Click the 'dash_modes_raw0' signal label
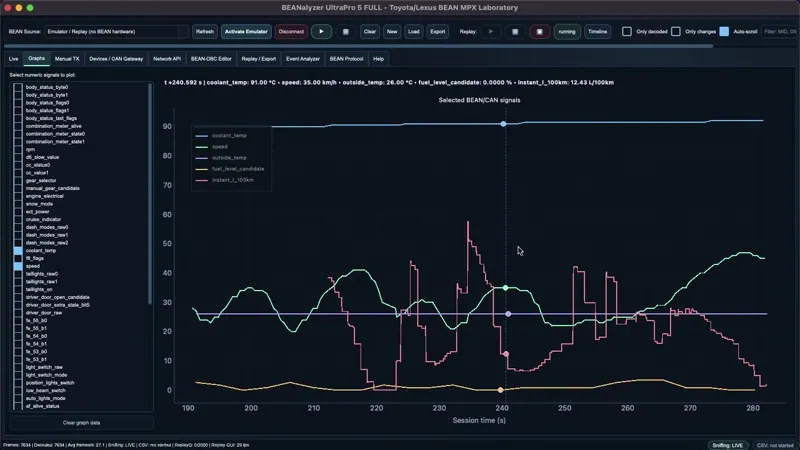 coord(47,227)
